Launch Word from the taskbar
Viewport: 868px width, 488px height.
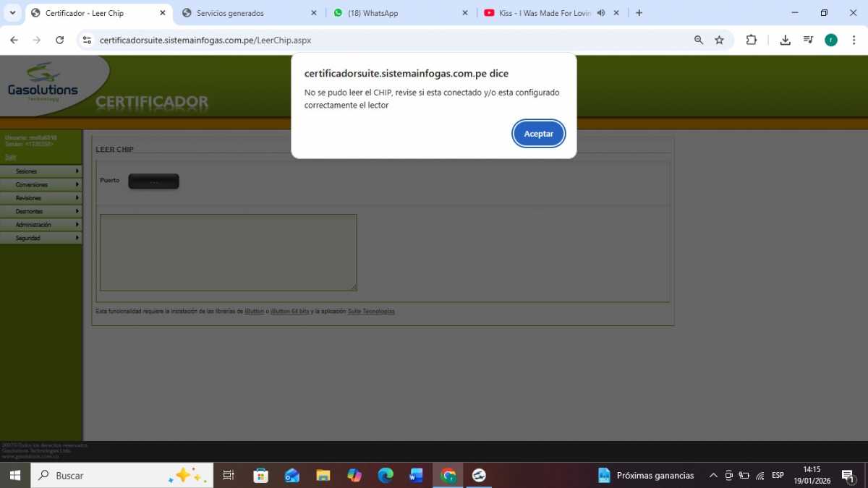pos(417,475)
